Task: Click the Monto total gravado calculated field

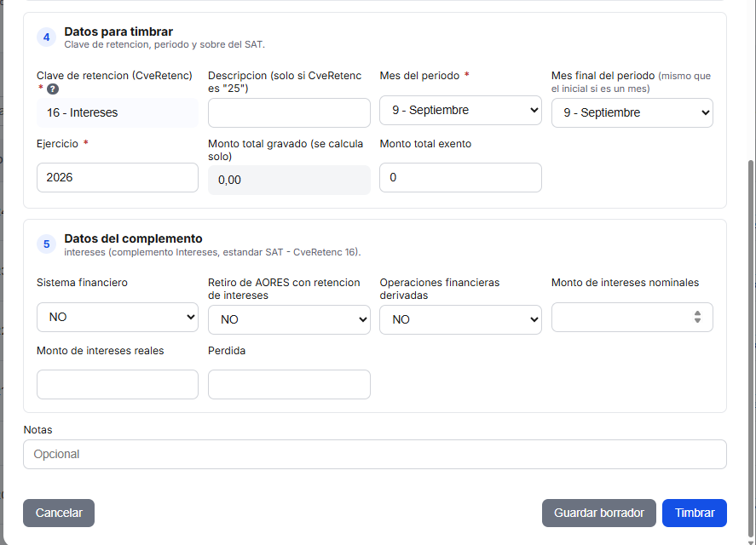Action: (x=289, y=181)
